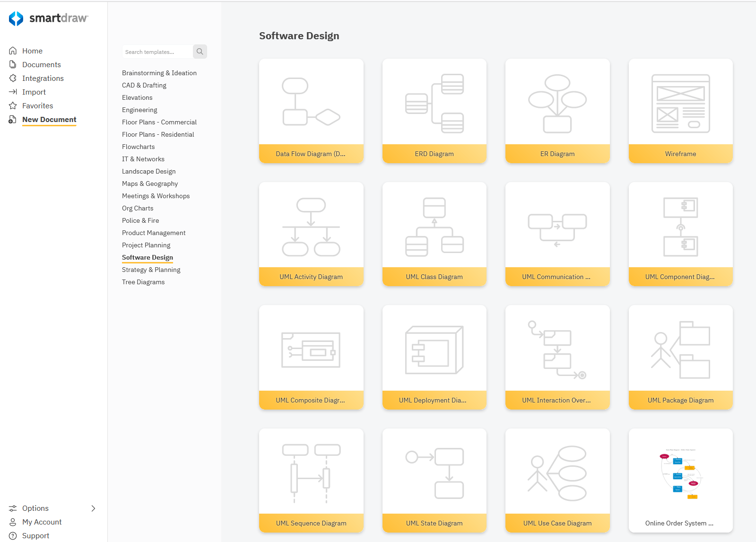Select Flowcharts category
Image resolution: width=756 pixels, height=542 pixels.
(139, 147)
